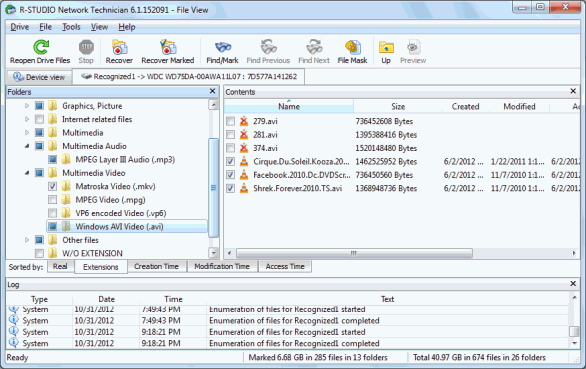This screenshot has width=586, height=369.
Task: Select the Recognized1 drive tab
Action: coord(189,77)
